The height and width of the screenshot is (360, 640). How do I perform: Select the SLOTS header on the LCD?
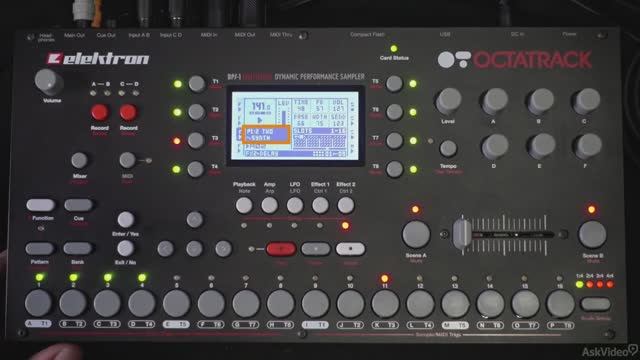click(x=319, y=131)
